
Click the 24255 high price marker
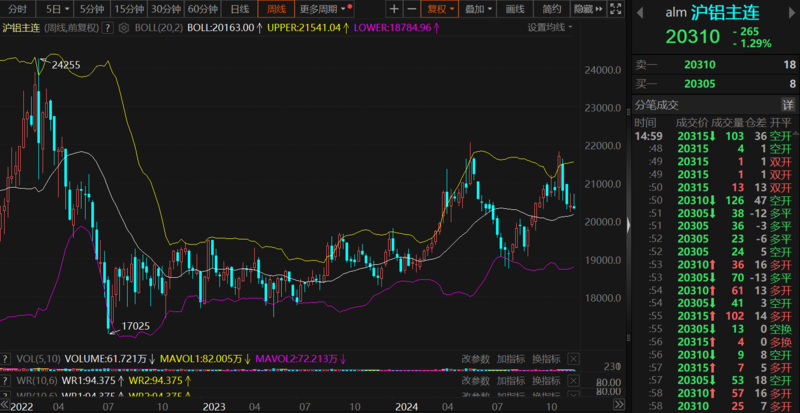pos(65,64)
